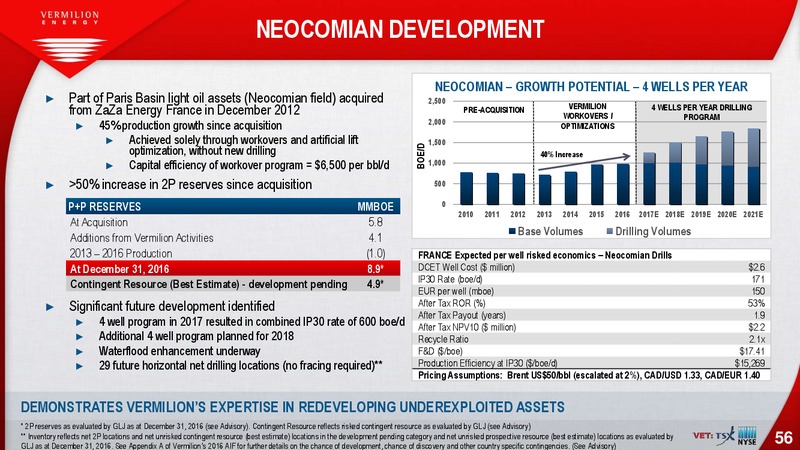Viewport: 800px width, 450px height.
Task: Click the Recycle Ratio row label
Action: (x=443, y=339)
